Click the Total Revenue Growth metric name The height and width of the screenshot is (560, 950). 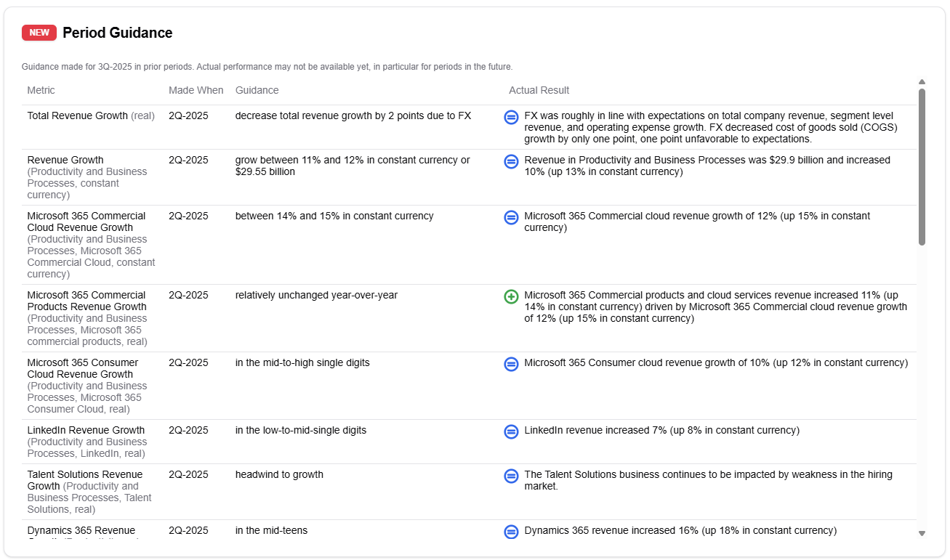[x=78, y=115]
